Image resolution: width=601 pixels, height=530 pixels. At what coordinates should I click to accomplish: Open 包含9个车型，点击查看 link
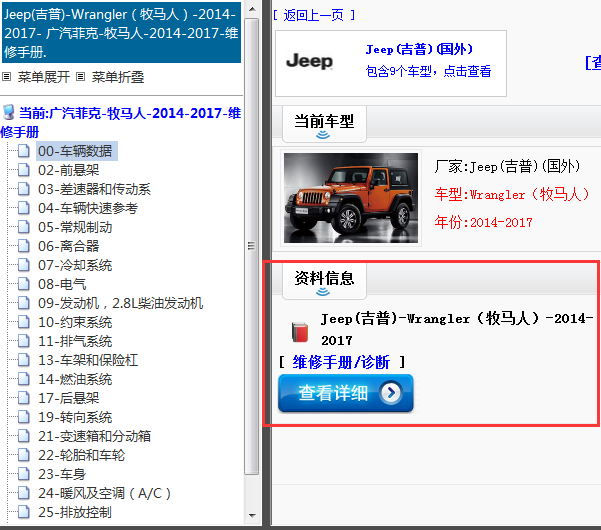click(x=428, y=71)
